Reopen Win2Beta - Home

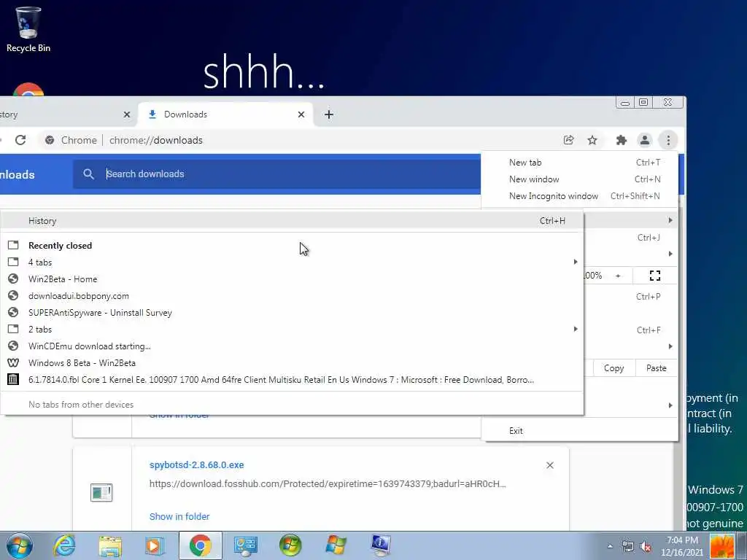292,279
